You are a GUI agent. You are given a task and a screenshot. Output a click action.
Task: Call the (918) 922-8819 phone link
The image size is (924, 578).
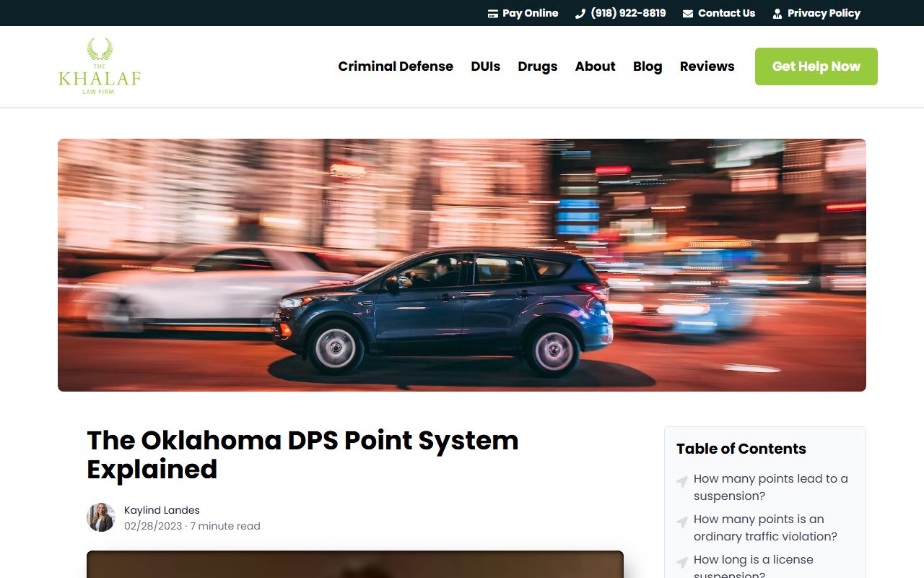(621, 13)
